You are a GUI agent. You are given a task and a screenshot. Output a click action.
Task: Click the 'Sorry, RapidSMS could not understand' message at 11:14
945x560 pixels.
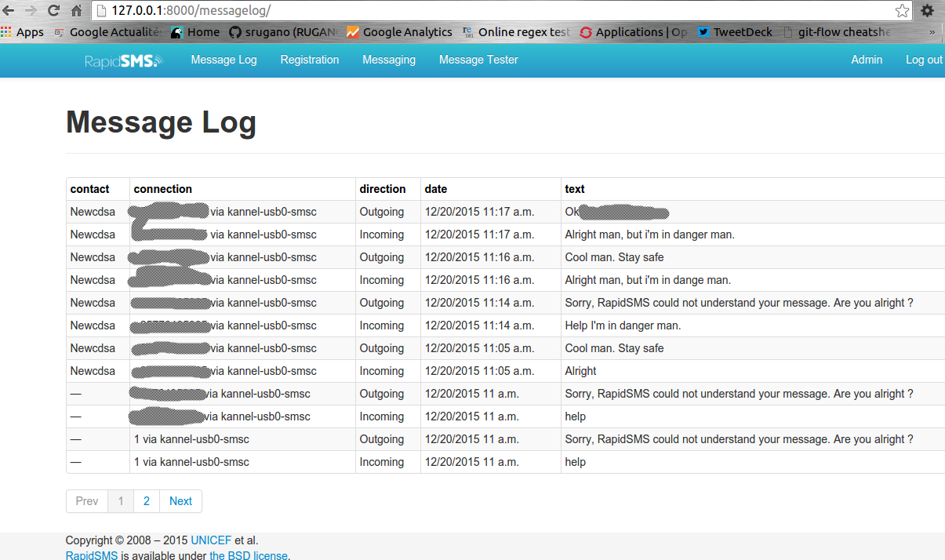pos(739,303)
